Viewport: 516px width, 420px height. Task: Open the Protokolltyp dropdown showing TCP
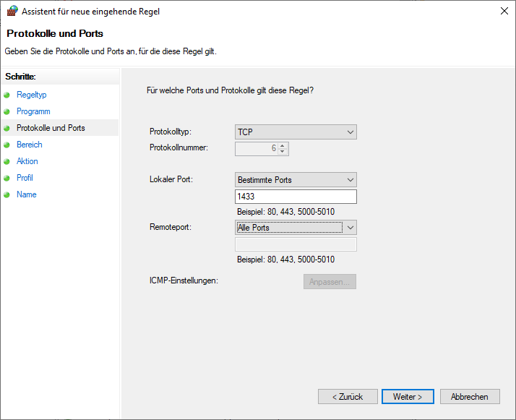tap(296, 132)
